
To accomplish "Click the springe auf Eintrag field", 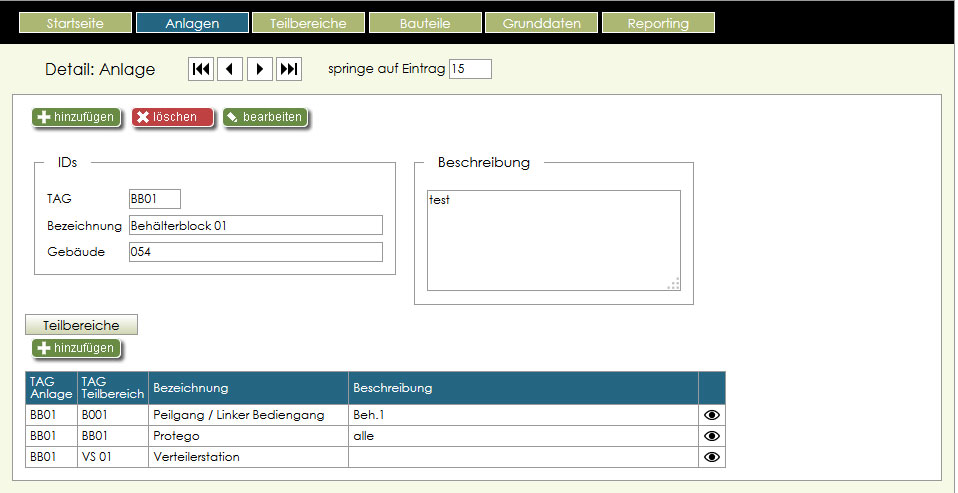I will [x=470, y=69].
